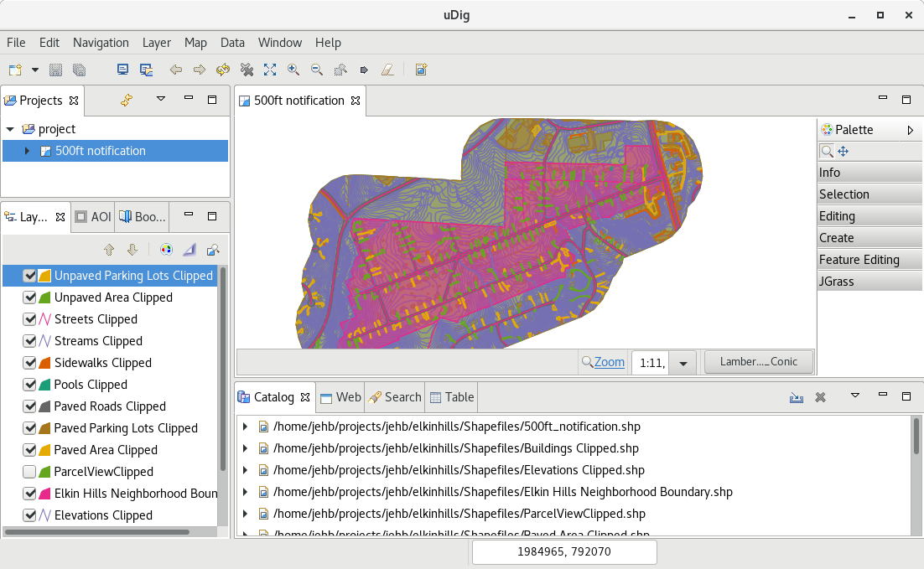Move layer up with the up arrow icon
Image resolution: width=924 pixels, height=569 pixels.
coord(109,250)
